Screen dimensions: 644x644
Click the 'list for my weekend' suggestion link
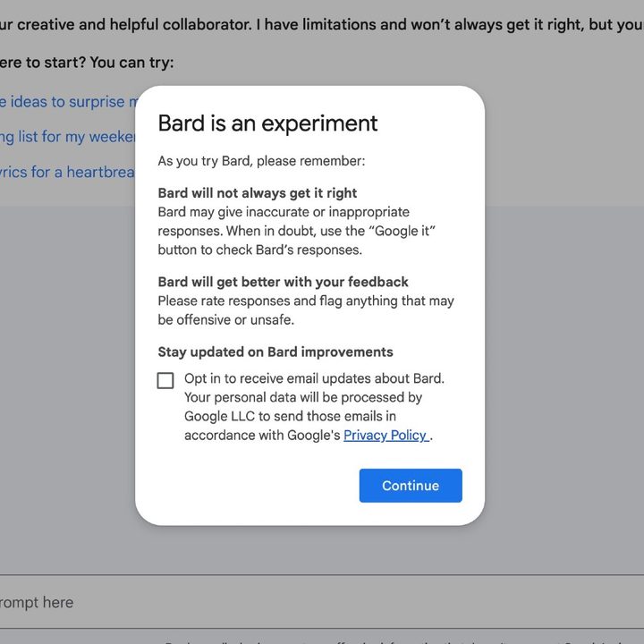[x=68, y=136]
